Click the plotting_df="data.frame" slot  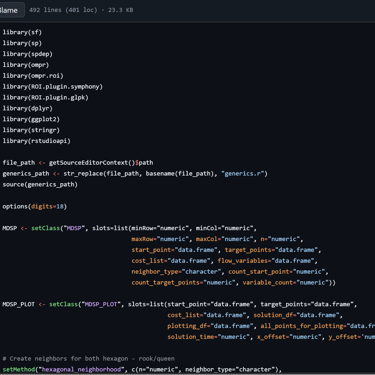[x=210, y=326]
